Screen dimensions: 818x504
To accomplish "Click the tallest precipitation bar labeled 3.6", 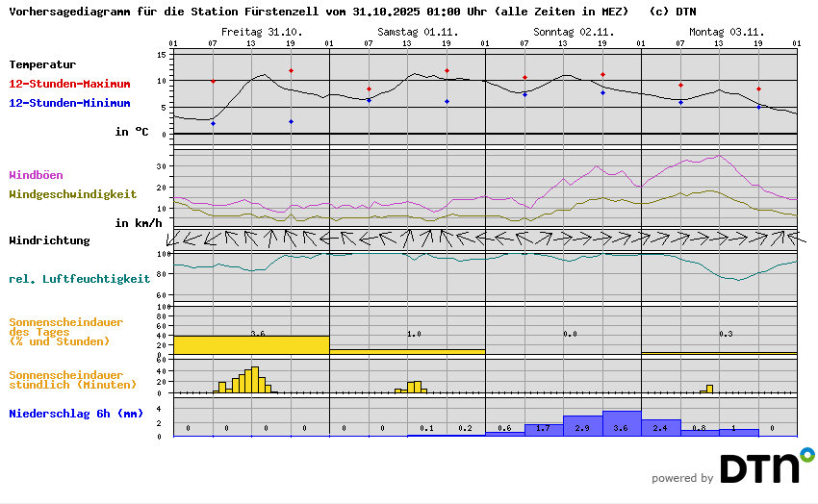I will pyautogui.click(x=622, y=424).
